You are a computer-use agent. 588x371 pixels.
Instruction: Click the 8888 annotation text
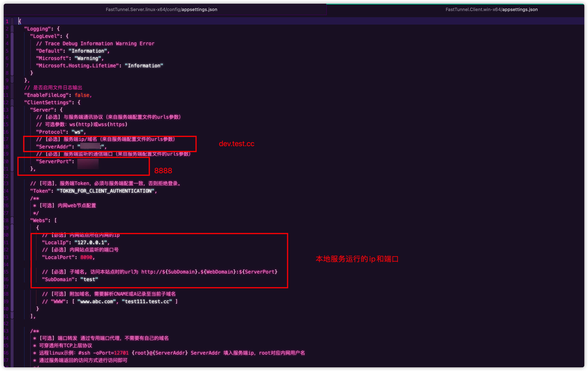tap(163, 171)
